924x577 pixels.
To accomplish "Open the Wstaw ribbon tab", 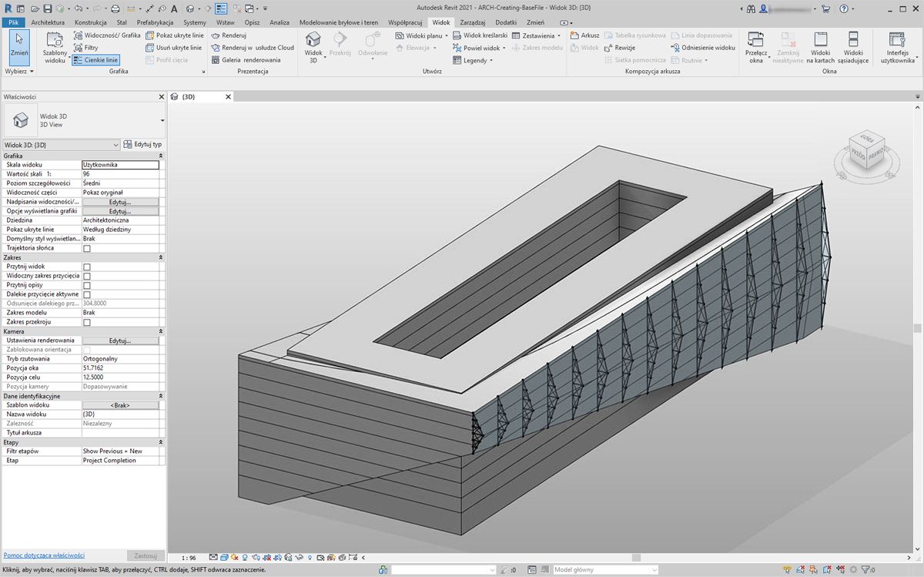I will 226,22.
